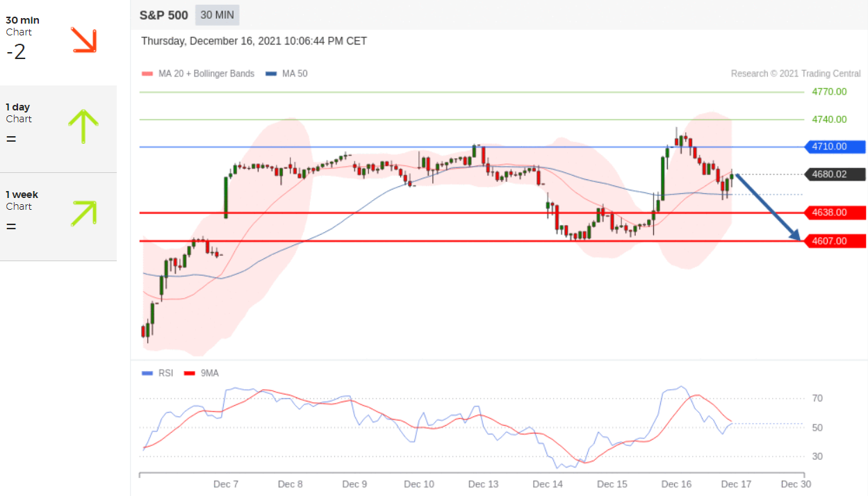Select the 1 week chart panel

pos(58,217)
